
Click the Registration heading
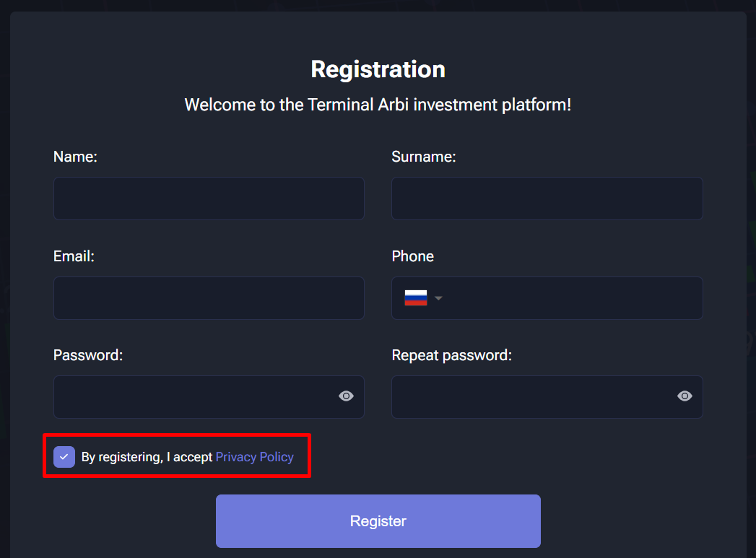point(378,70)
